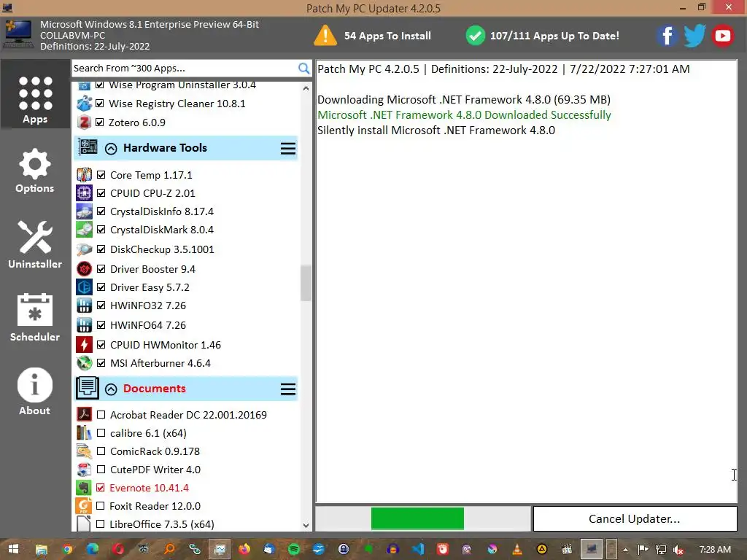Viewport: 747px width, 560px height.
Task: Show hidden system tray icons arrow
Action: pyautogui.click(x=625, y=550)
